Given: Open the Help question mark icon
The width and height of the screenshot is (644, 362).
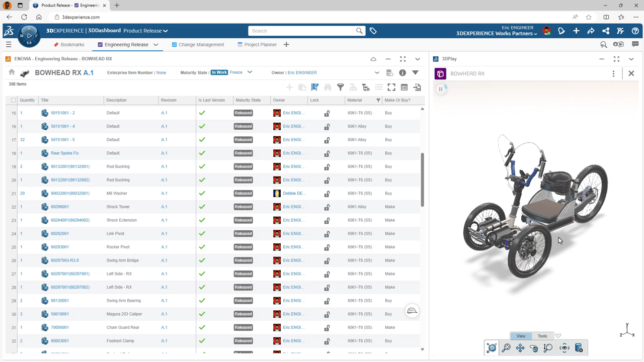Looking at the screenshot, I should pos(635,31).
